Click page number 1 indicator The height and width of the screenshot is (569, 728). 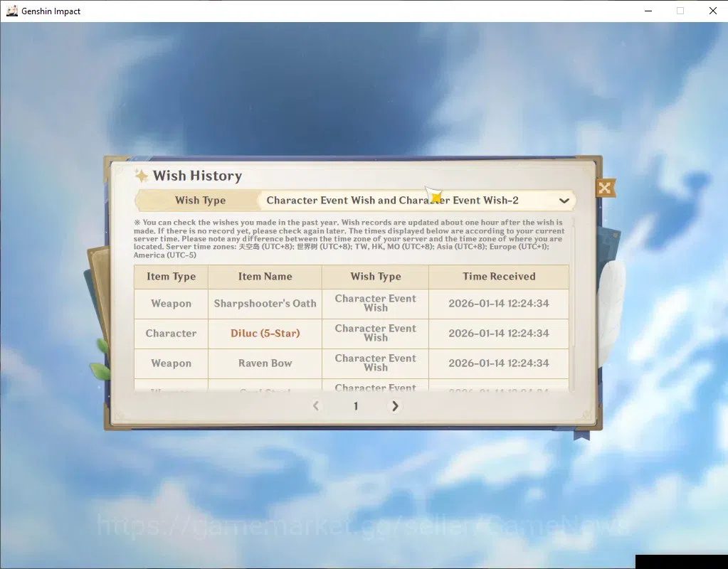point(356,407)
